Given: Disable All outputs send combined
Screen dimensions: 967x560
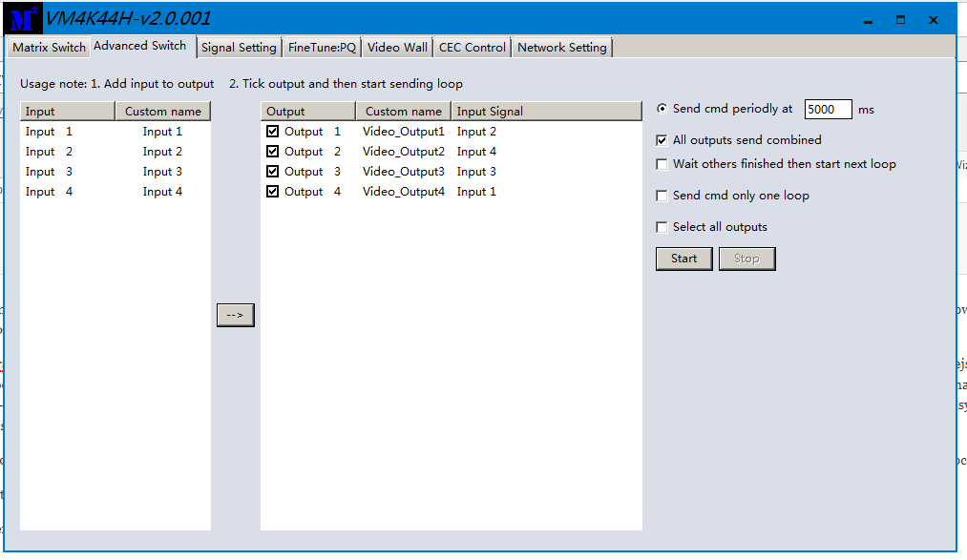Looking at the screenshot, I should [x=662, y=140].
